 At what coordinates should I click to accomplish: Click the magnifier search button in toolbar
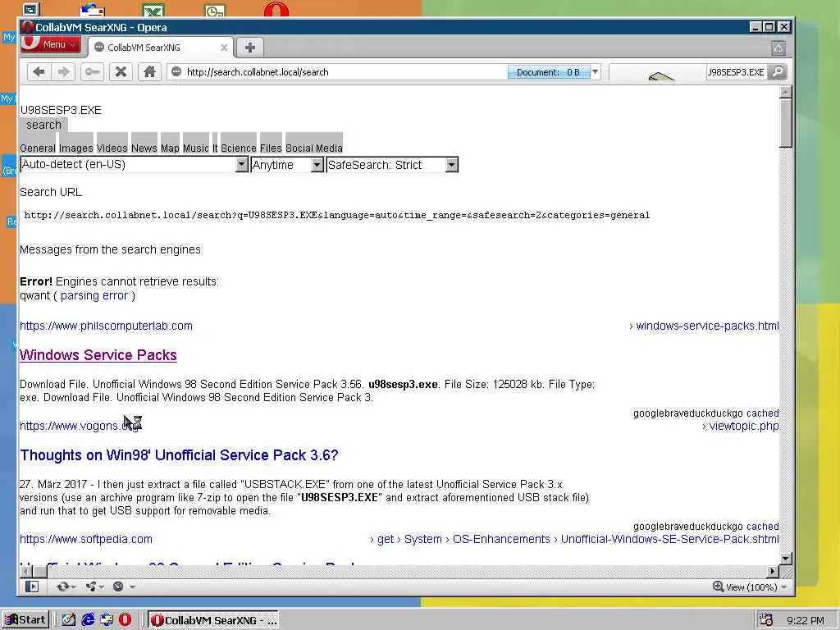(x=778, y=72)
